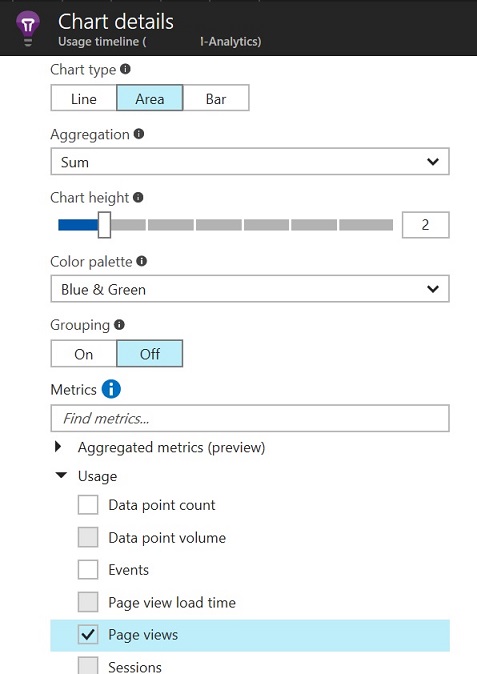Click the Chart height slider handle
477x674 pixels.
point(104,225)
